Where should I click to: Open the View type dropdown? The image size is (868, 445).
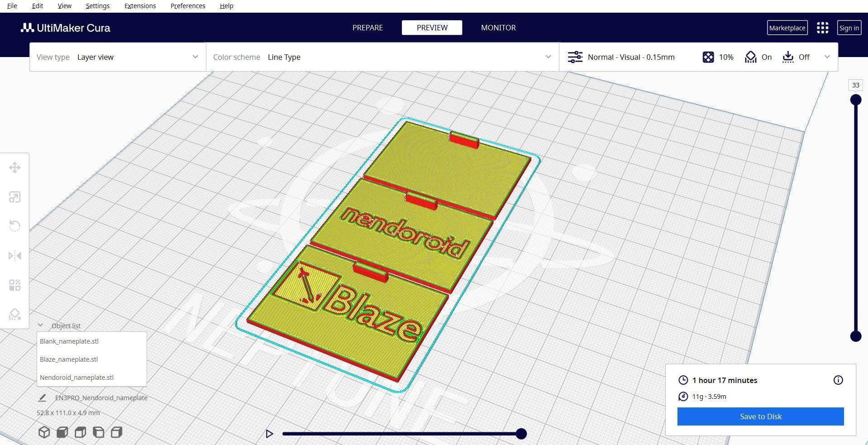118,57
